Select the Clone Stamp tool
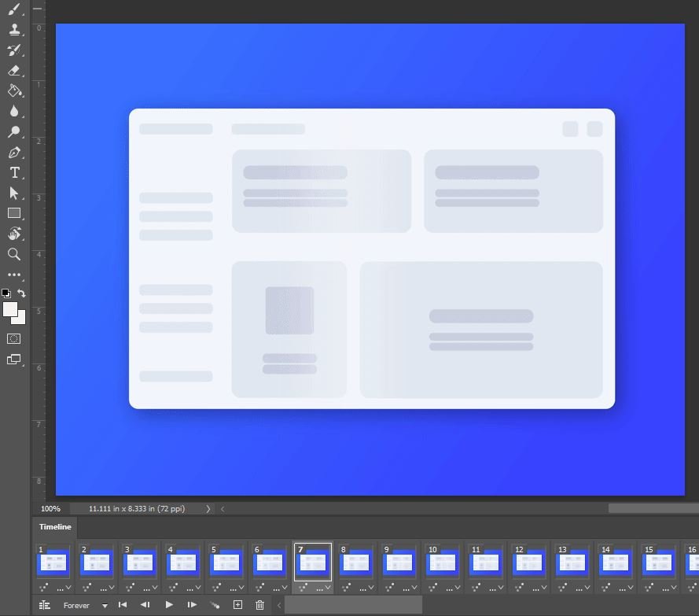Screen dimensions: 699x616 pos(14,29)
